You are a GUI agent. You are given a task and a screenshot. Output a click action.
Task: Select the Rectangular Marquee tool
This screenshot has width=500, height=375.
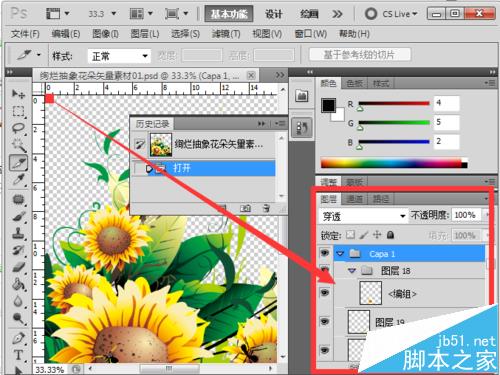click(x=18, y=111)
